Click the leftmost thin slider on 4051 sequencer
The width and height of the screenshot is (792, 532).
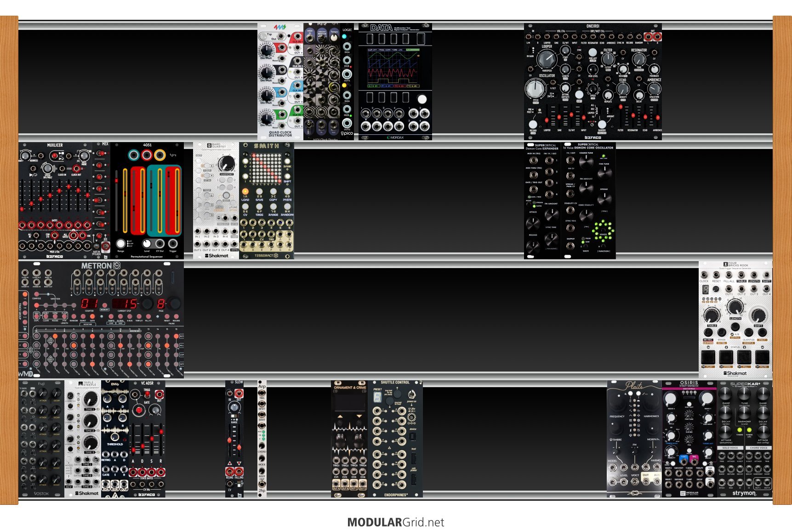117,200
